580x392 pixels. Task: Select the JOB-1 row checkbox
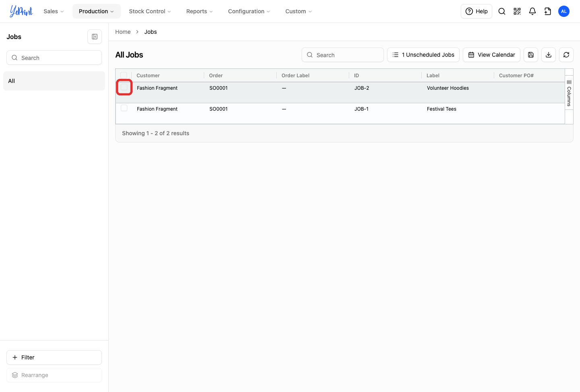tap(124, 108)
